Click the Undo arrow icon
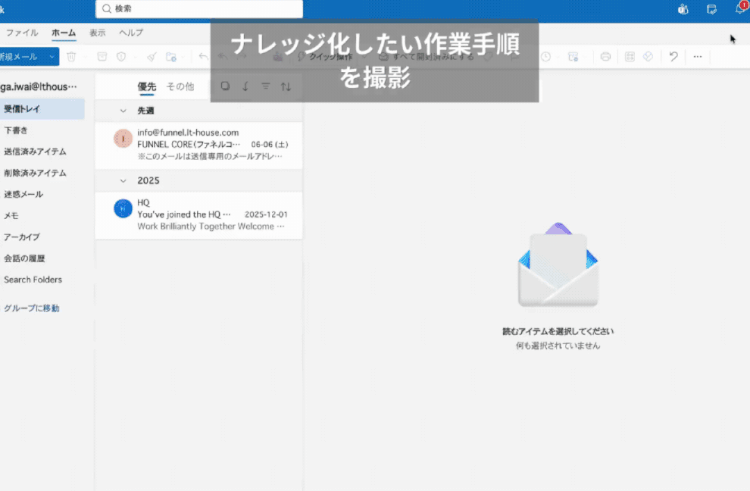This screenshot has height=491, width=750. (673, 57)
